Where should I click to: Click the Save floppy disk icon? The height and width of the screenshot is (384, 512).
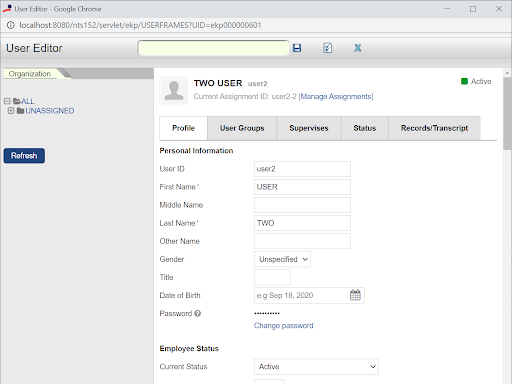pyautogui.click(x=297, y=48)
